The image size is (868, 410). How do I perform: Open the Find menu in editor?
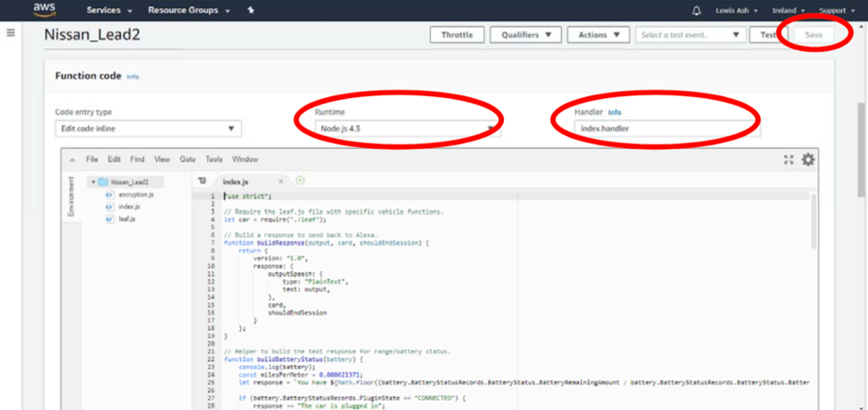pos(138,159)
